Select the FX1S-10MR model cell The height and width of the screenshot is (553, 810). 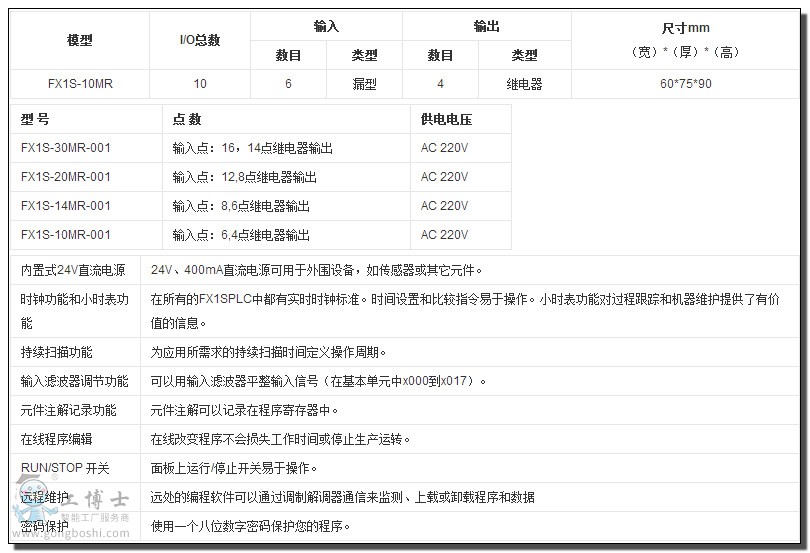[x=80, y=84]
